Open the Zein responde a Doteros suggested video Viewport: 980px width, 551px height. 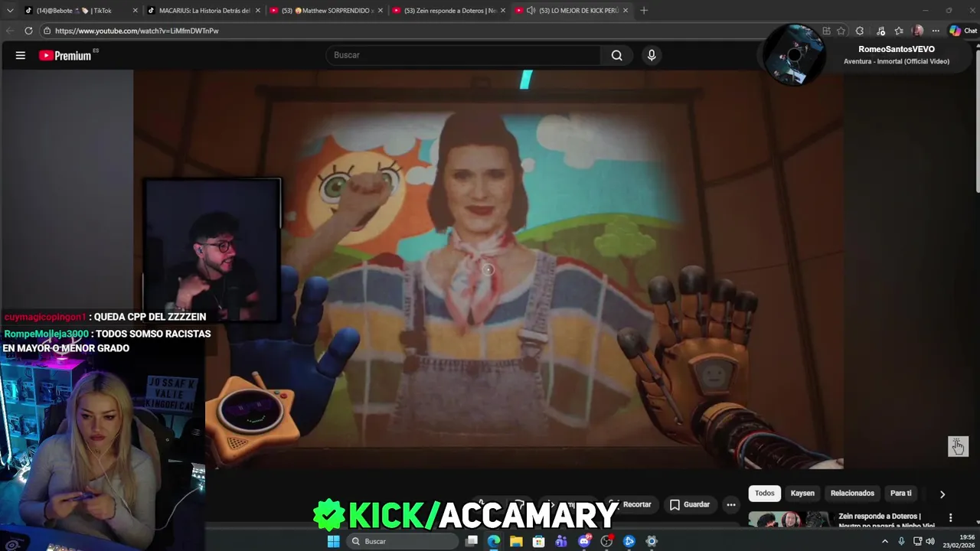(887, 520)
